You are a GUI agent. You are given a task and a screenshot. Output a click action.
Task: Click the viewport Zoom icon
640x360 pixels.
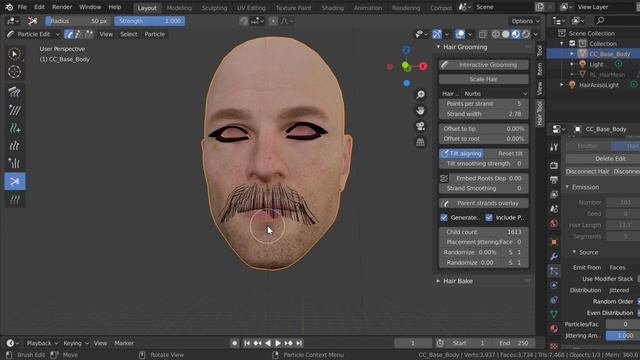click(420, 95)
